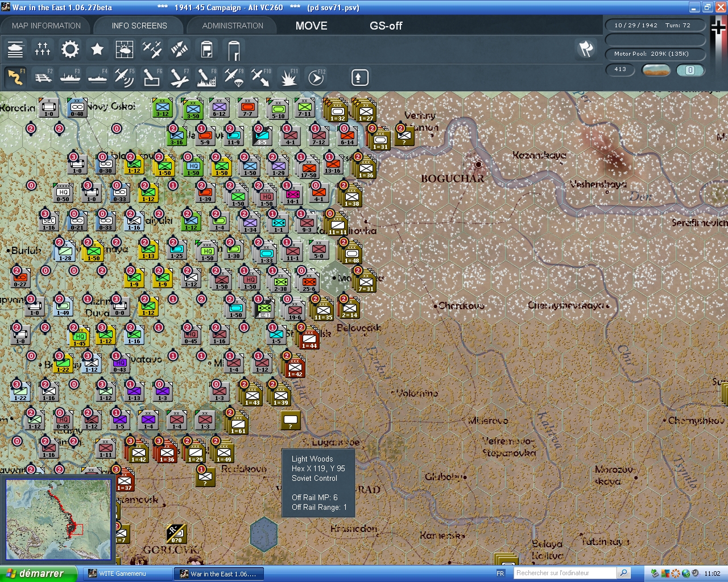Select the War in the East taskbar tab
The image size is (728, 582).
(x=219, y=573)
